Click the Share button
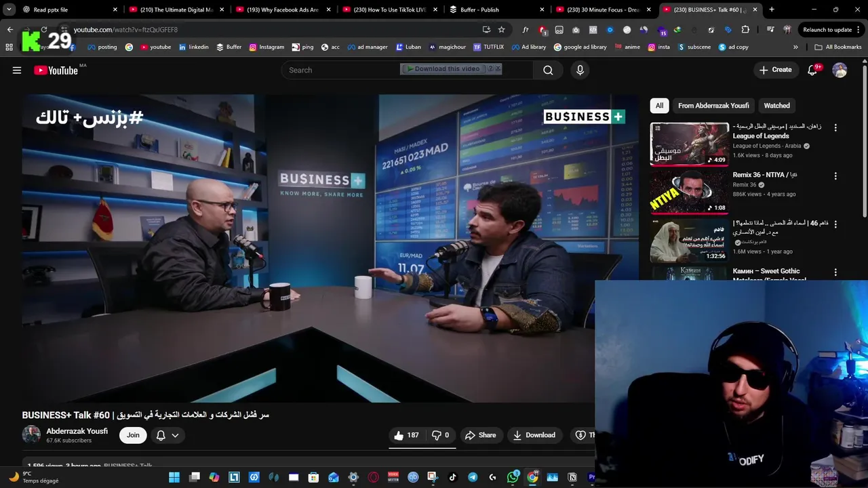The height and width of the screenshot is (488, 868). [480, 435]
